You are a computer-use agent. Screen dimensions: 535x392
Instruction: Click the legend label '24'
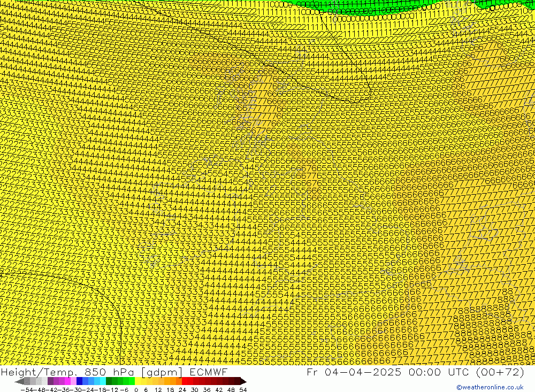pos(182,390)
